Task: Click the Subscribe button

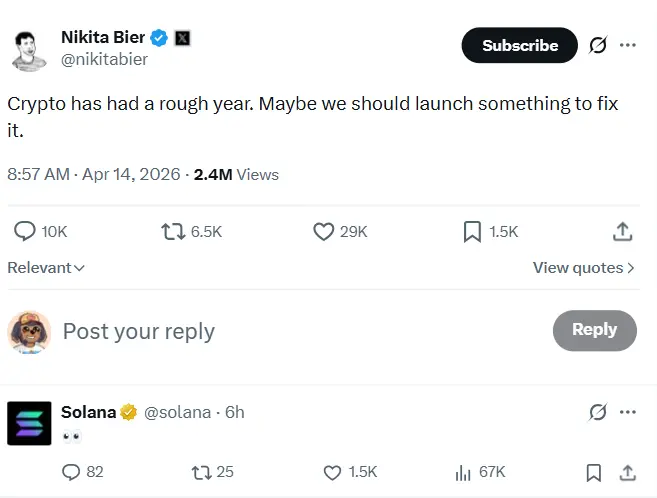Action: (519, 45)
